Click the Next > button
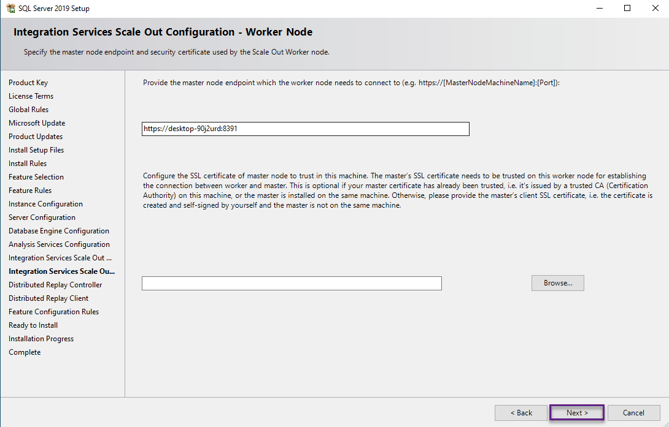 [x=577, y=412]
